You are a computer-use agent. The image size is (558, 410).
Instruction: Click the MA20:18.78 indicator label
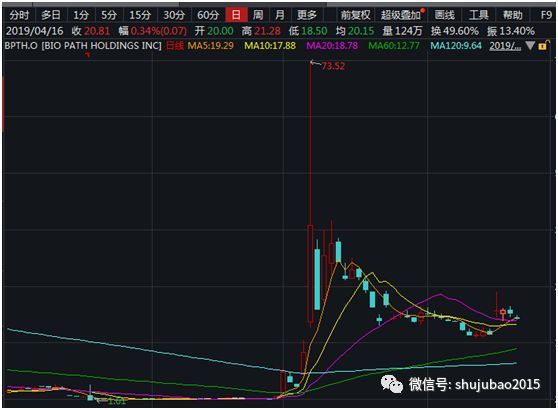332,46
